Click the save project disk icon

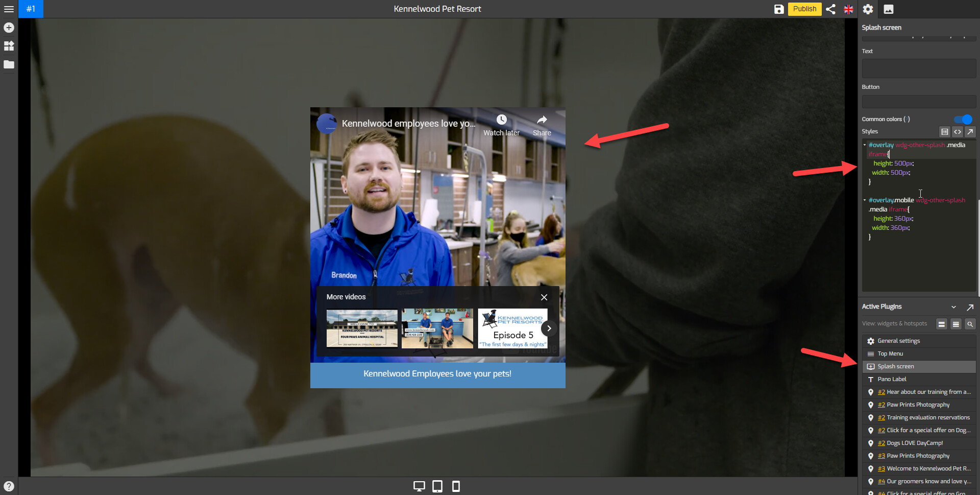click(778, 9)
